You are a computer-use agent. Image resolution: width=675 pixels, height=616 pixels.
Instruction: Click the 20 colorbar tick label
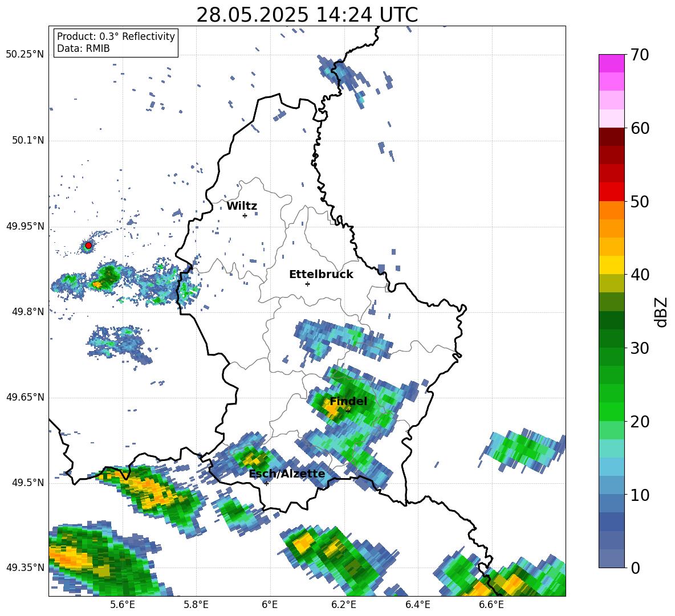640,422
